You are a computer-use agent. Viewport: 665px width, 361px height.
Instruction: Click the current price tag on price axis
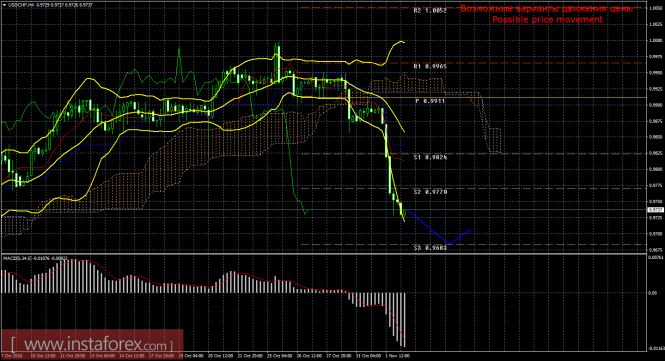point(656,210)
